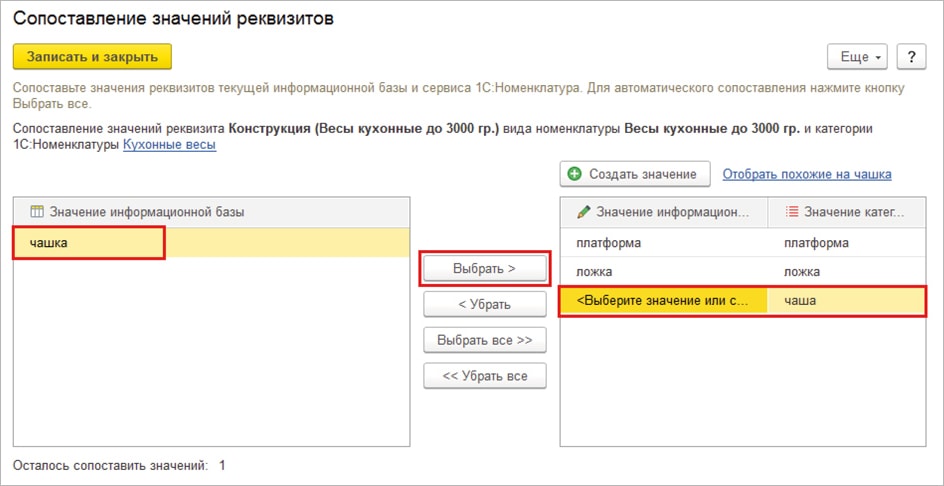Click the red list icon in the Значение катег... header
The width and height of the screenshot is (944, 486).
click(x=792, y=212)
